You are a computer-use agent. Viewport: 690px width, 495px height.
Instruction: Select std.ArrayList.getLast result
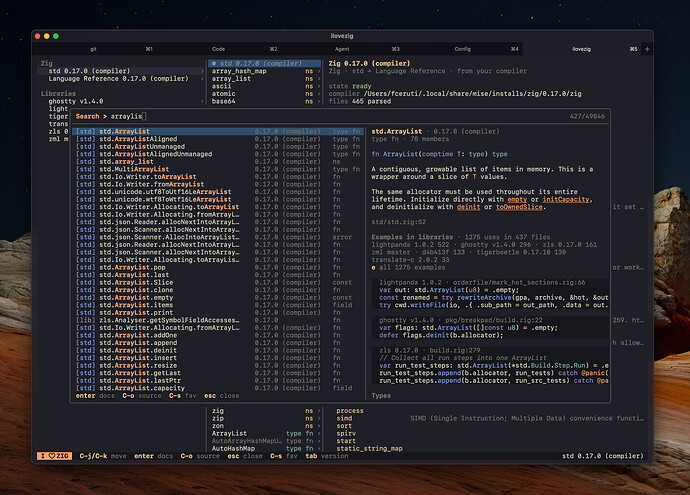pos(218,373)
